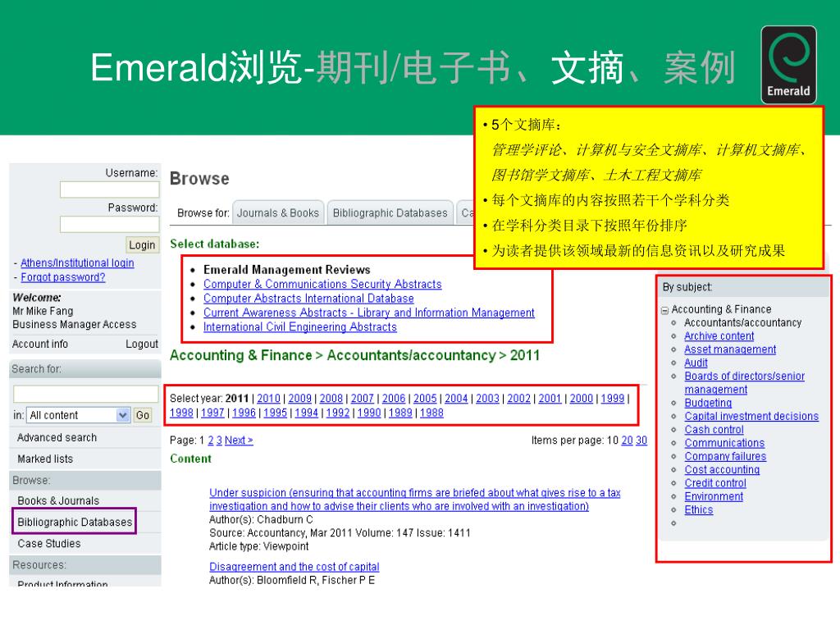Open Audit subject
The width and height of the screenshot is (840, 630).
point(696,363)
